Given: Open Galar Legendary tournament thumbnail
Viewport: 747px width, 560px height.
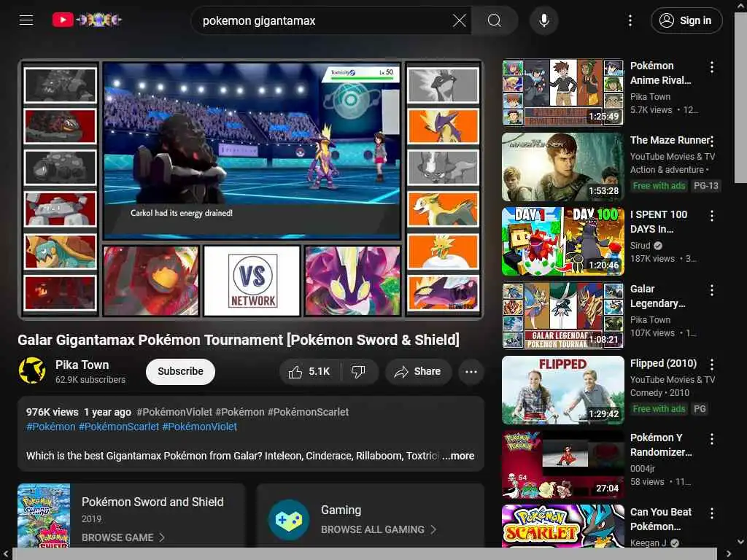Looking at the screenshot, I should 562,315.
